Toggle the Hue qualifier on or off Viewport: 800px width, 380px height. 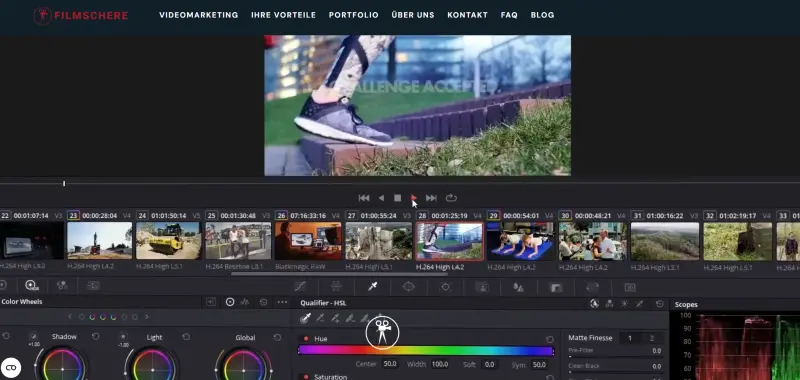pos(306,339)
